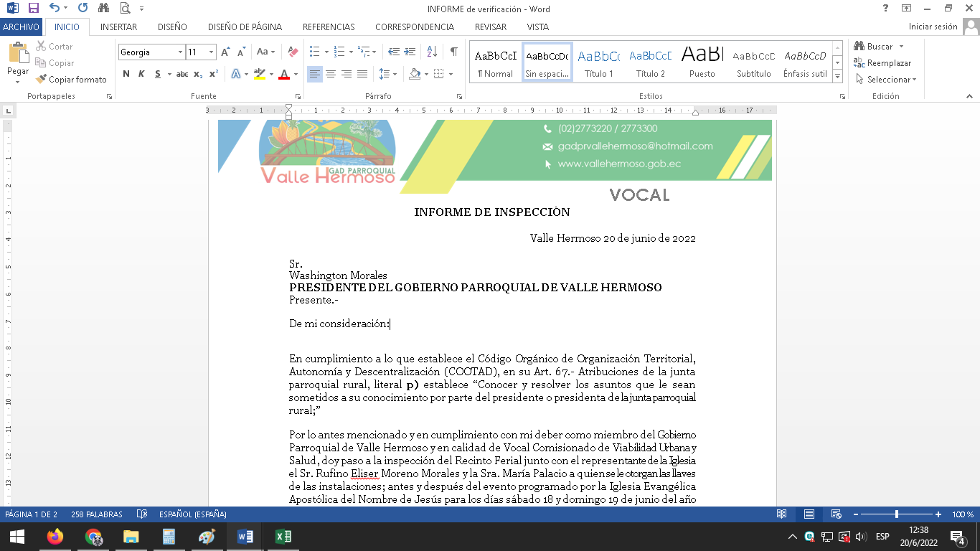Viewport: 980px width, 551px height.
Task: Click the Save icon in quick access toolbar
Action: (33, 9)
